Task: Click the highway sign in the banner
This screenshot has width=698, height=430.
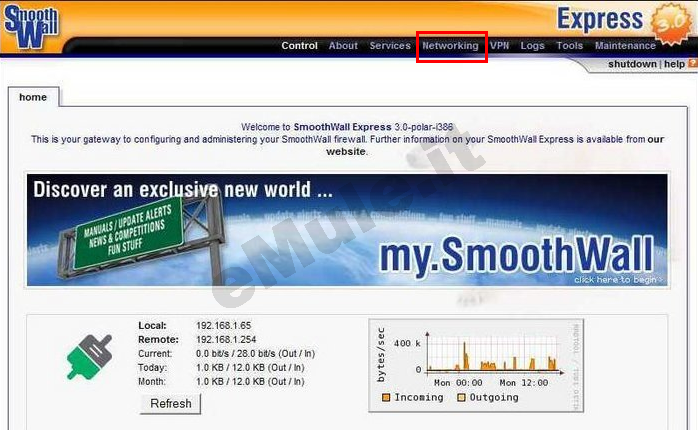Action: 128,232
